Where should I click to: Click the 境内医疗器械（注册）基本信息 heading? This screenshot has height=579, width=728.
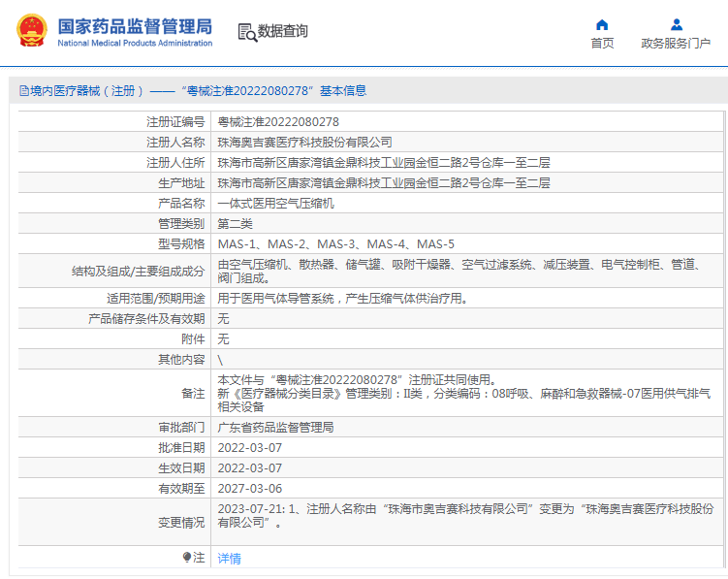point(199,90)
